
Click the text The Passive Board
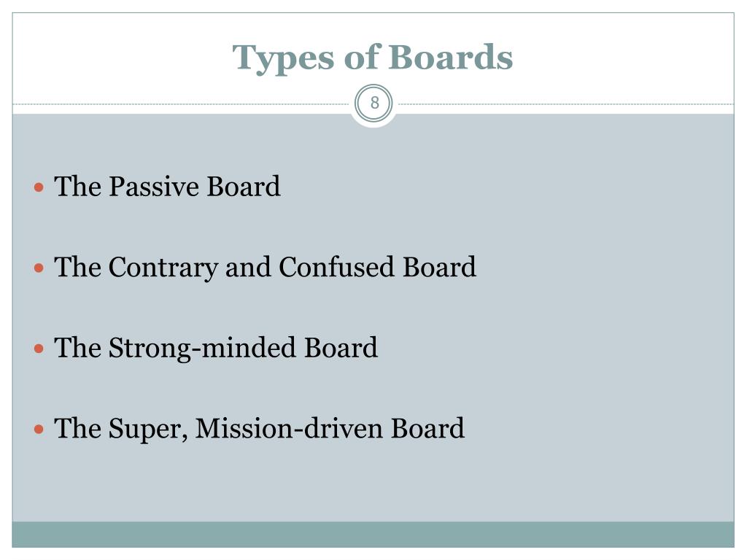[x=167, y=186]
